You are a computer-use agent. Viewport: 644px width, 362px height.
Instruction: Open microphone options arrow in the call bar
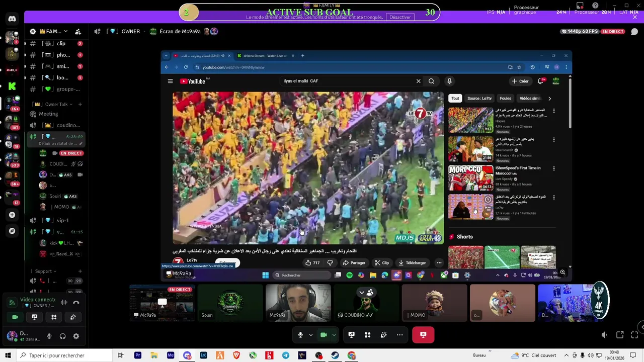tap(311, 335)
